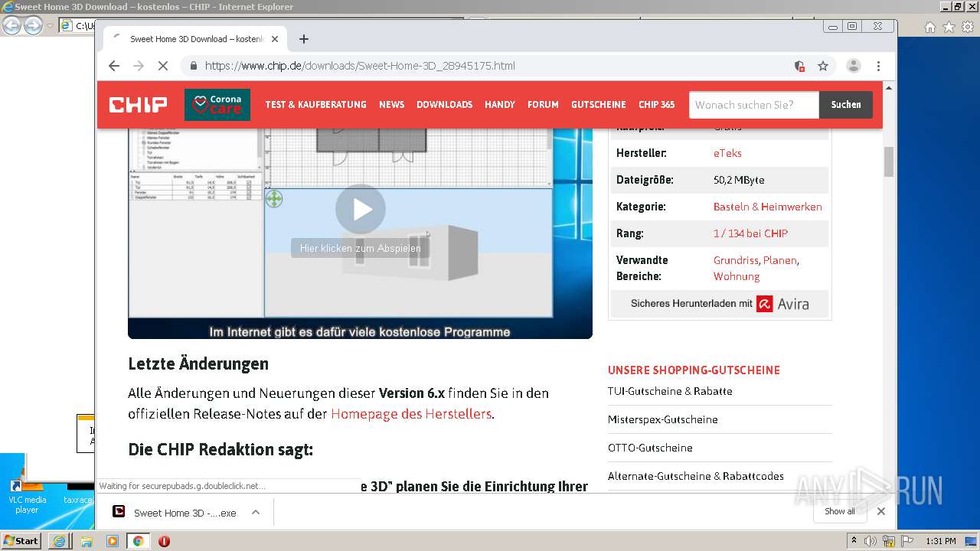Click the 'Sicheres Herunterladen mit' text
The height and width of the screenshot is (551, 980).
point(691,304)
